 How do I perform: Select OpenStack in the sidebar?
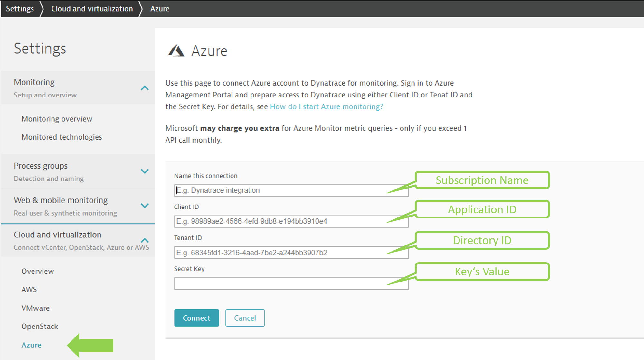click(40, 327)
